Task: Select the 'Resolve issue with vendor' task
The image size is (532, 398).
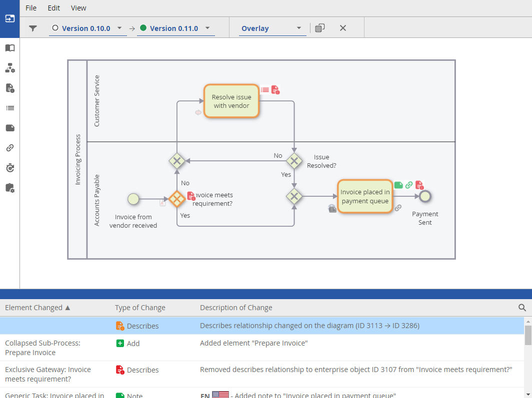Action: tap(231, 101)
